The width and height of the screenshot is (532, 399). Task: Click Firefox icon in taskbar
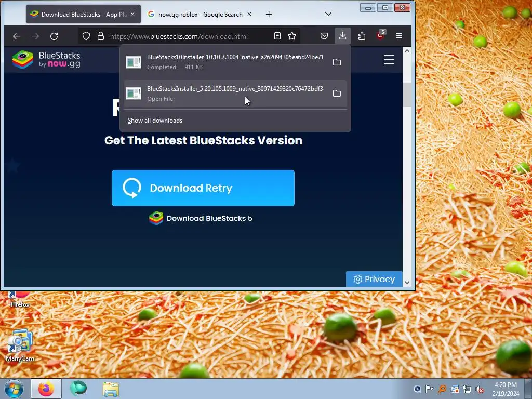46,389
